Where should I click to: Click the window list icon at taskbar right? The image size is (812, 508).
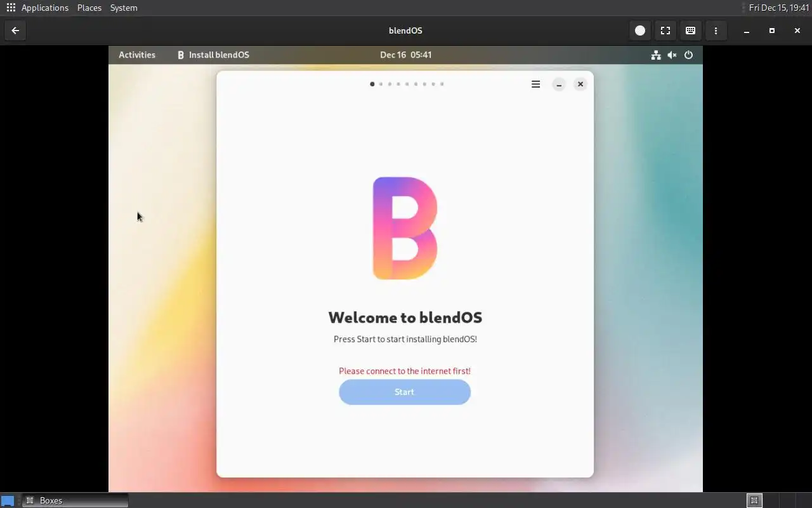pyautogui.click(x=754, y=500)
